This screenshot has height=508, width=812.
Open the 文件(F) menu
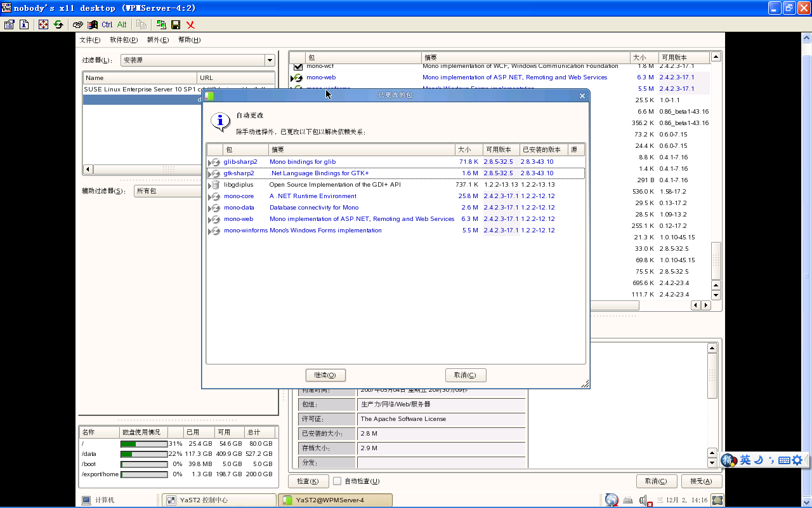[89, 40]
